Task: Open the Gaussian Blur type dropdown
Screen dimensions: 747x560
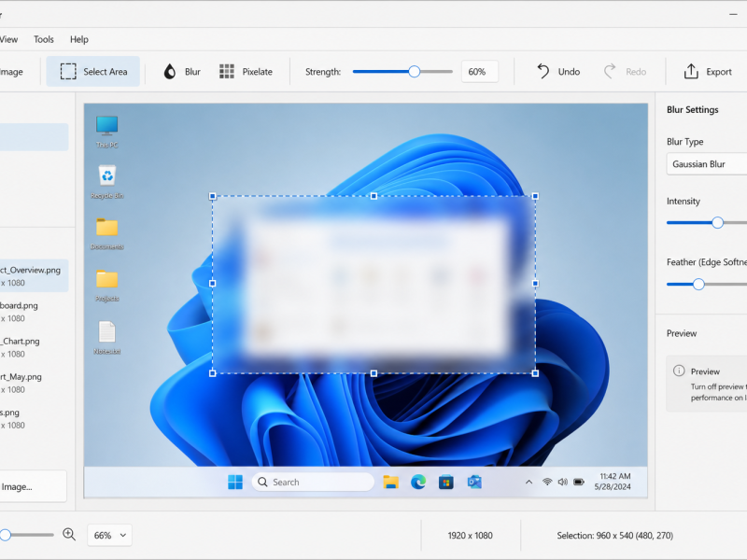Action: coord(707,164)
